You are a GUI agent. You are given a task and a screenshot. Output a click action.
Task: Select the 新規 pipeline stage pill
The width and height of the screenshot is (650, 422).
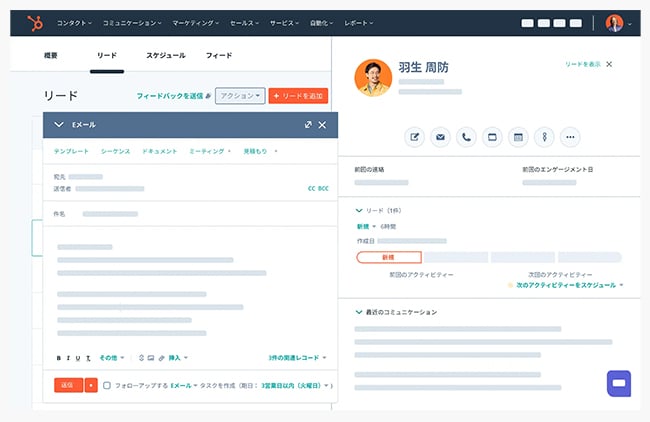[x=389, y=257]
